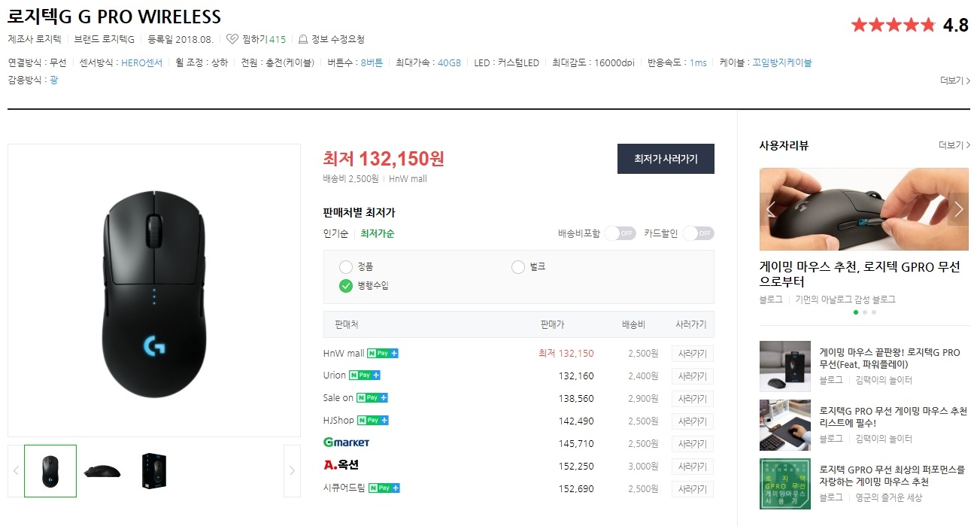Go to next product thumbnail set
Image resolution: width=980 pixels, height=526 pixels.
coord(292,471)
